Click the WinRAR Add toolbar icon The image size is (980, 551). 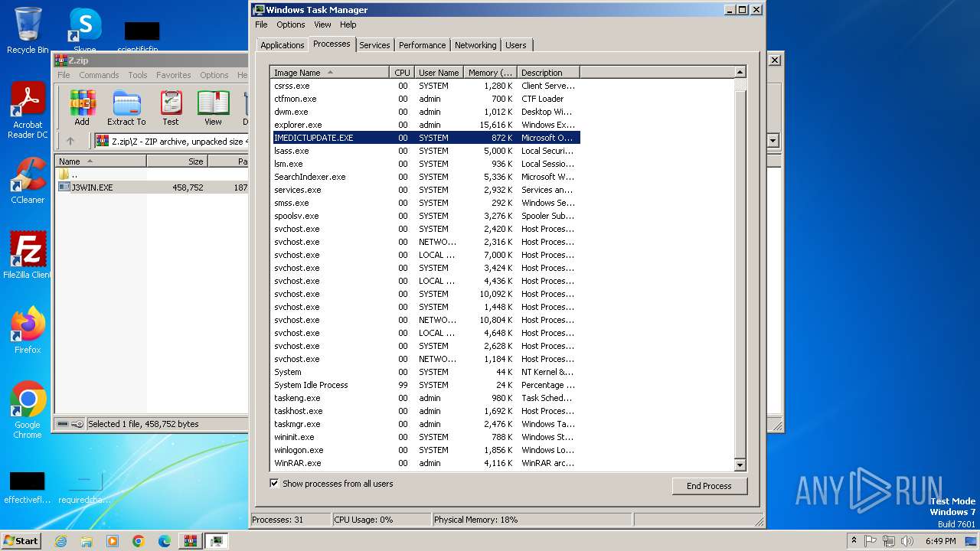[x=82, y=108]
